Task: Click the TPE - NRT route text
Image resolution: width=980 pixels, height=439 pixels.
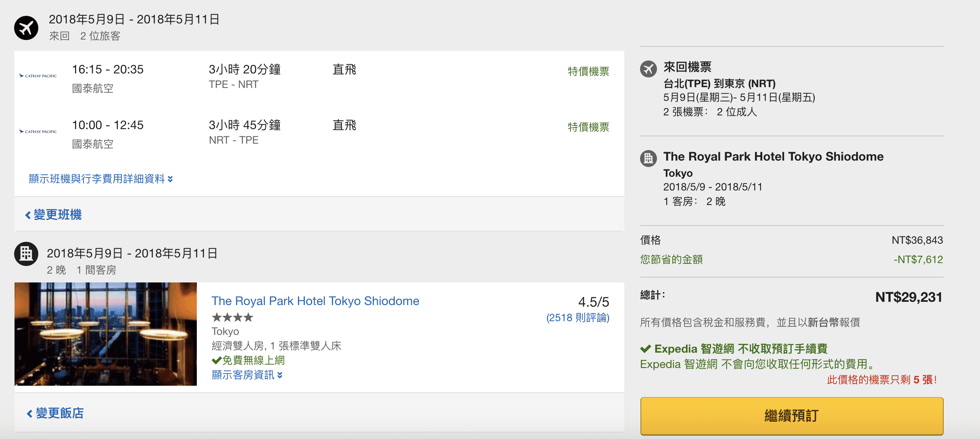Action: [x=234, y=84]
